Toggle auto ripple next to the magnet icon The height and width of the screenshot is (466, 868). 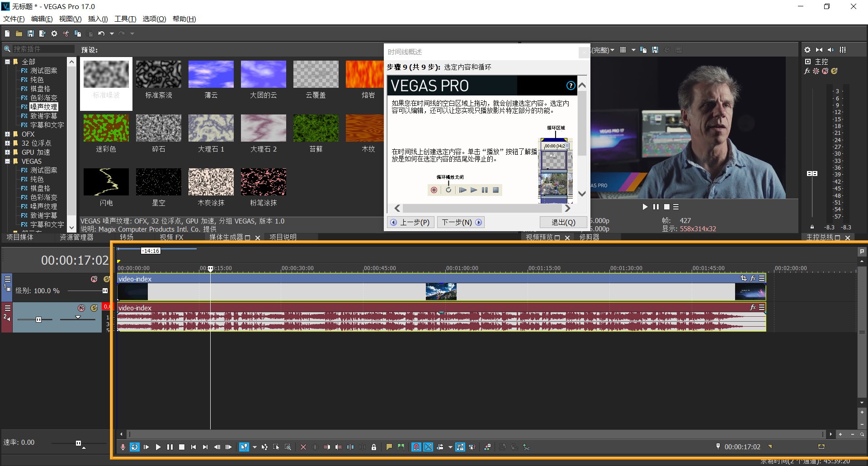click(x=428, y=447)
